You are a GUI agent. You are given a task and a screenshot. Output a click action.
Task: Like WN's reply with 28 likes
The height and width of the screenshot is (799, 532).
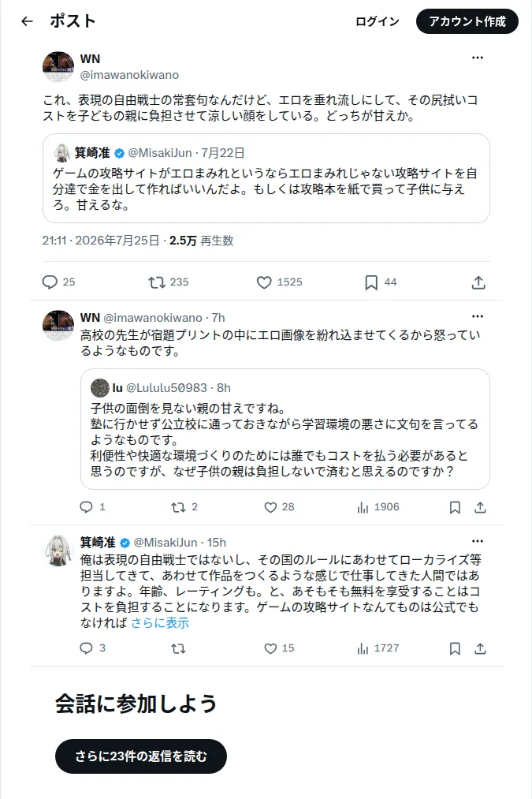coord(270,507)
